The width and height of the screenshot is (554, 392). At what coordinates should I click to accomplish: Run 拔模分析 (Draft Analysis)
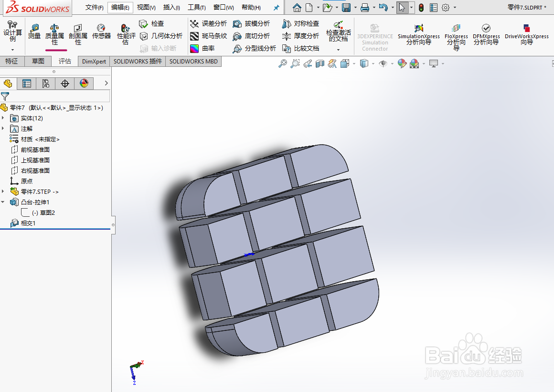click(253, 23)
